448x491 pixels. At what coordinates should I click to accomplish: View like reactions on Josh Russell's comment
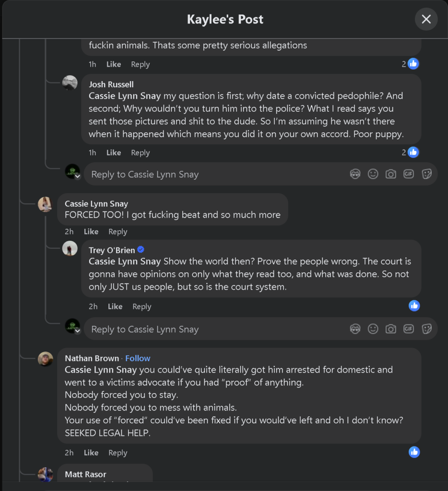point(411,152)
